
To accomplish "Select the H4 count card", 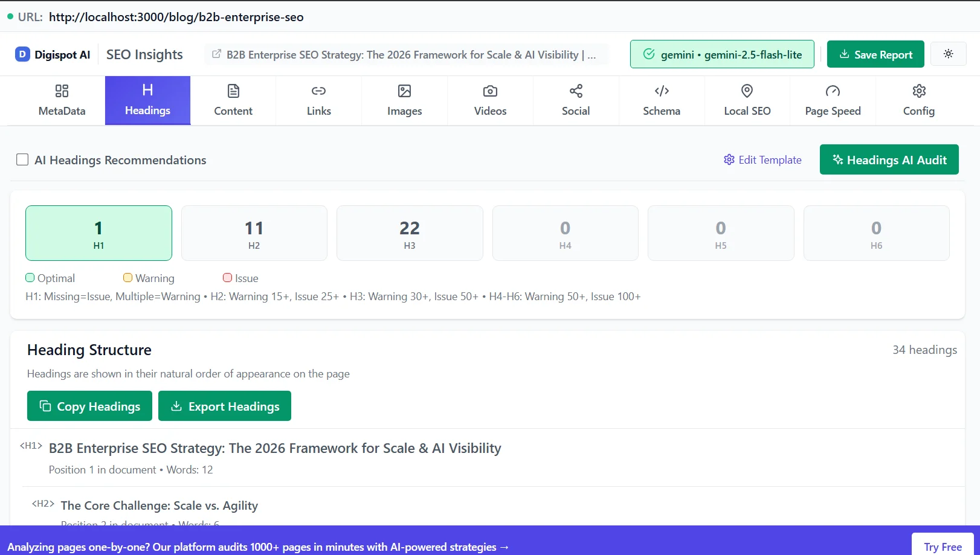I will pos(566,233).
